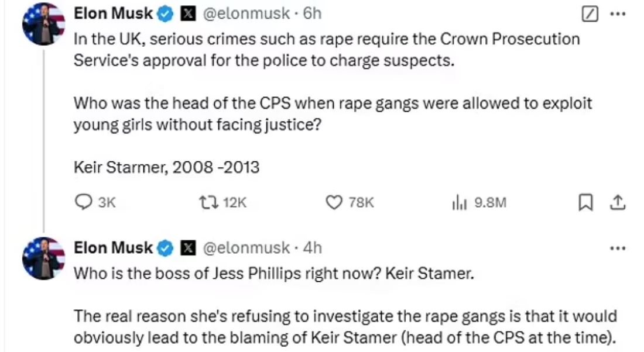
Task: Click the 4h timestamp on second tweet
Action: [x=312, y=248]
